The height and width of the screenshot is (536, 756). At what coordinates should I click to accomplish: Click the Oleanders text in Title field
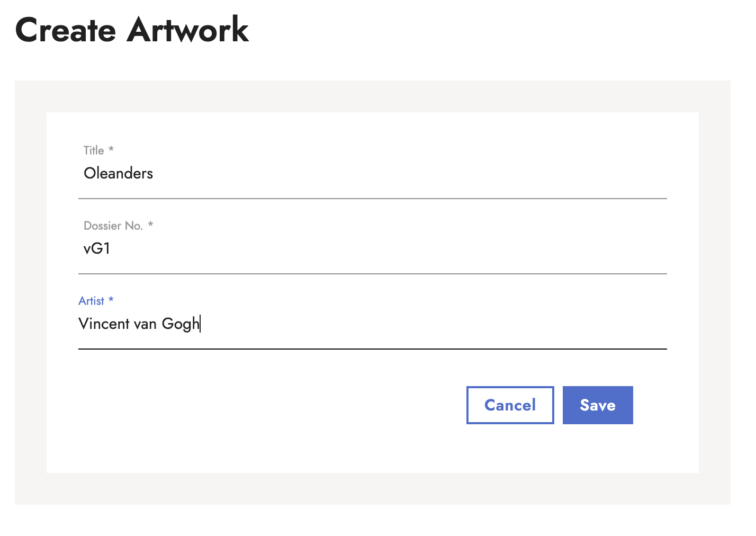118,174
